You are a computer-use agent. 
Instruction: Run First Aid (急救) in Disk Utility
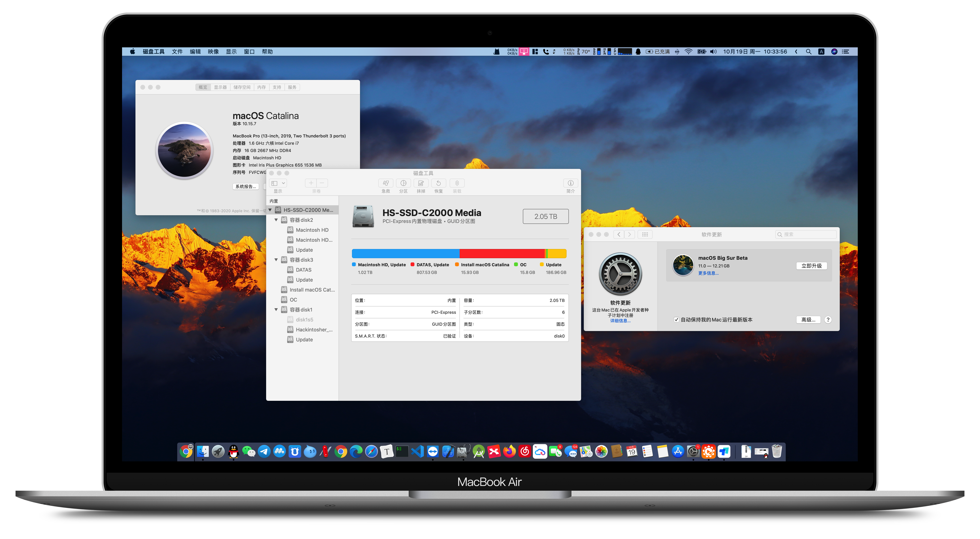[385, 183]
